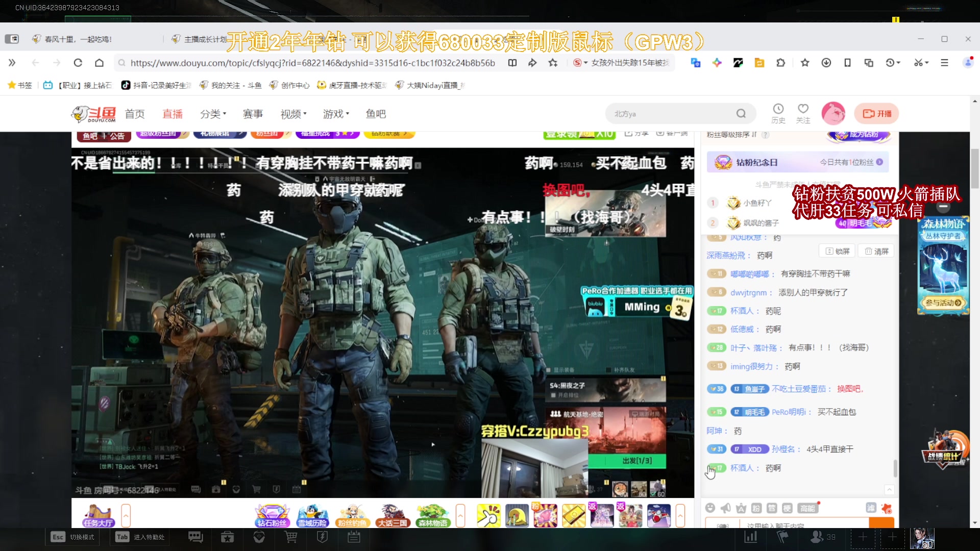The width and height of the screenshot is (980, 551).
Task: Open 鱼吧 forum tab
Action: [376, 114]
